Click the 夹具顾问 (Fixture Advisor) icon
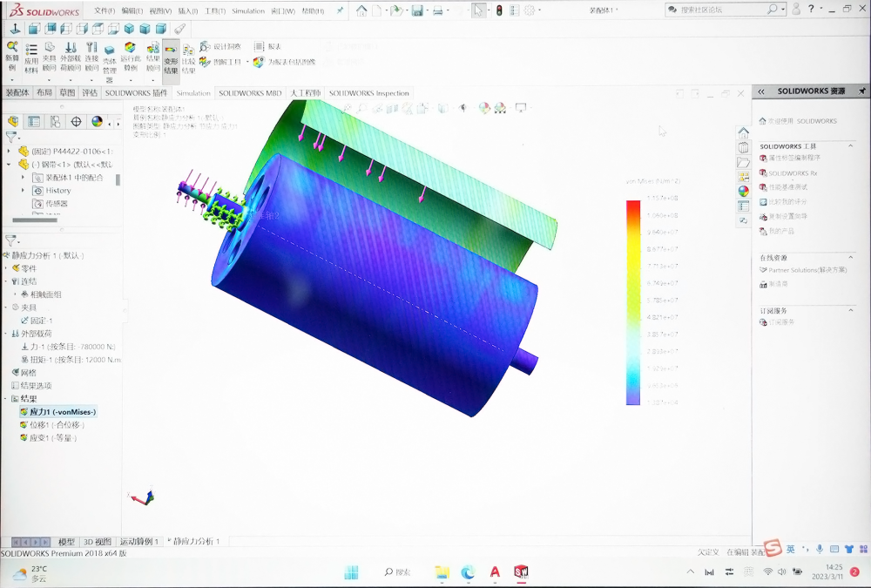This screenshot has height=588, width=871. pos(49,49)
